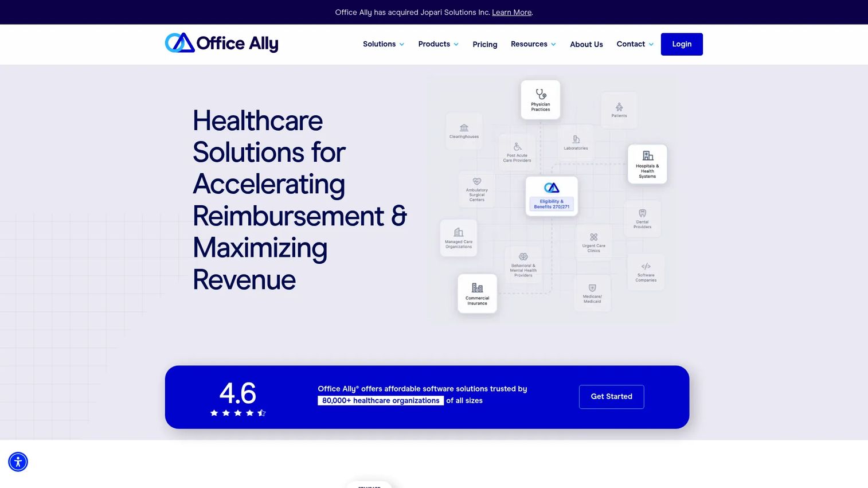
Task: Expand the Solutions dropdown menu
Action: pos(384,44)
